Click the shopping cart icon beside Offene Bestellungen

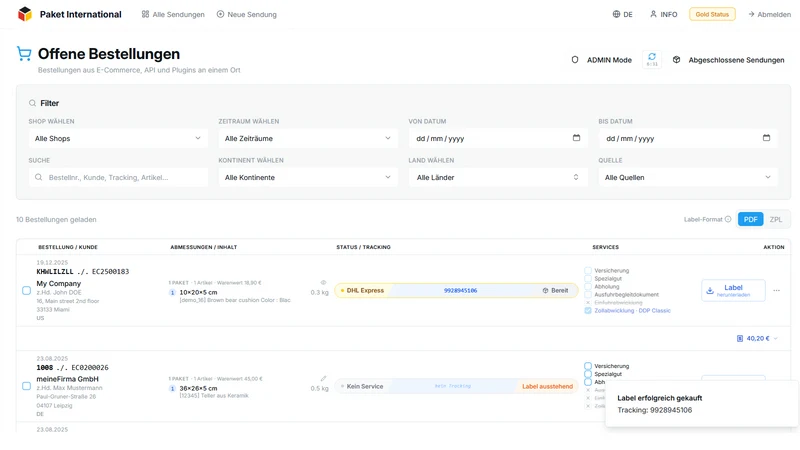point(24,54)
